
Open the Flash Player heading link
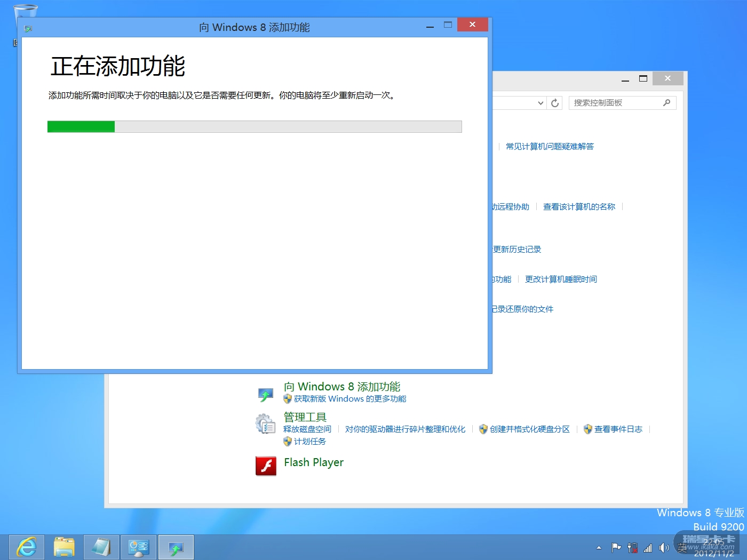(x=314, y=462)
